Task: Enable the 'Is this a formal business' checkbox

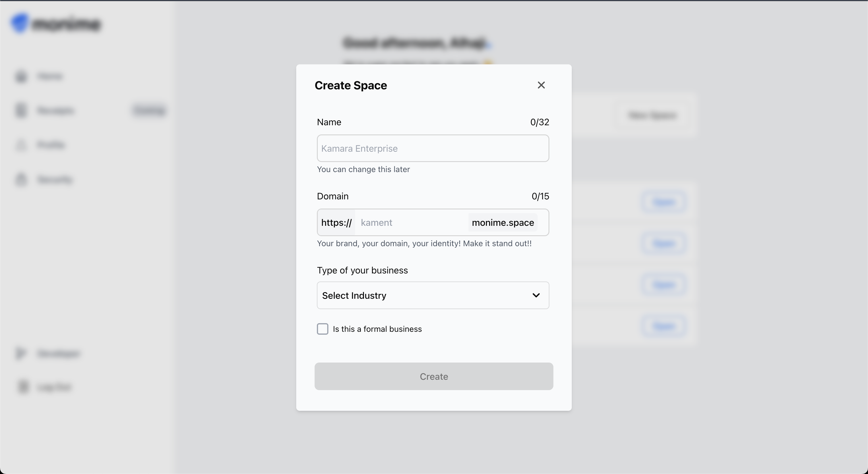Action: pyautogui.click(x=322, y=329)
